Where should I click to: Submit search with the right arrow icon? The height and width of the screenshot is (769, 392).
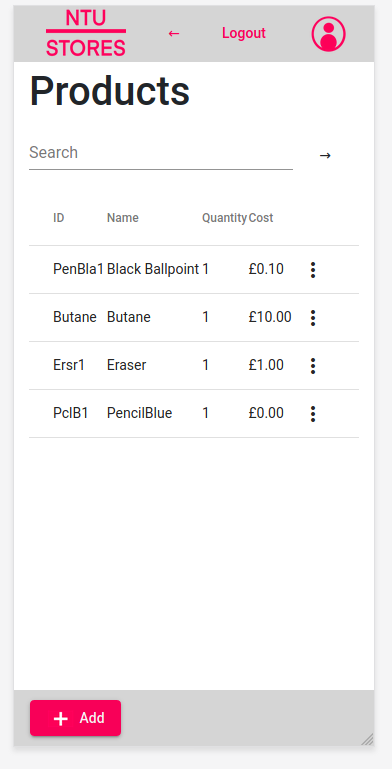325,155
